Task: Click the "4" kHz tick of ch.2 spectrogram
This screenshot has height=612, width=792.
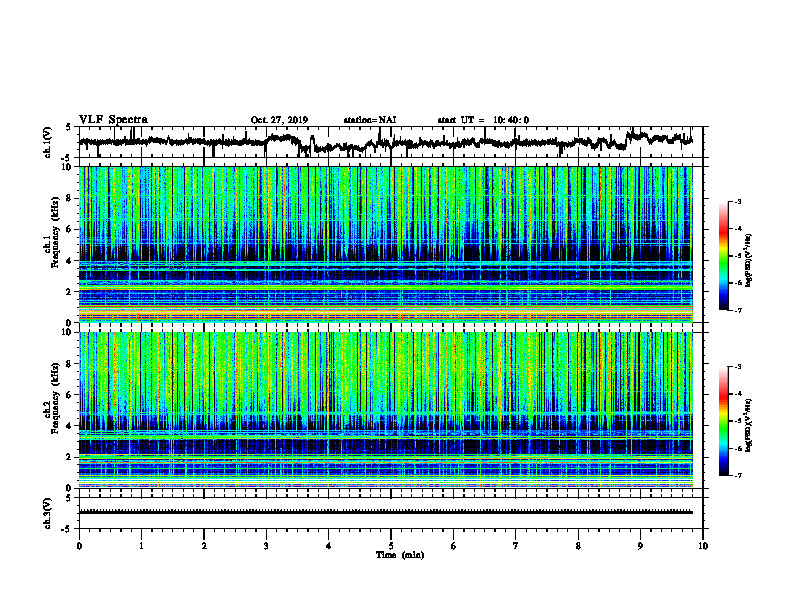Action: pos(70,426)
